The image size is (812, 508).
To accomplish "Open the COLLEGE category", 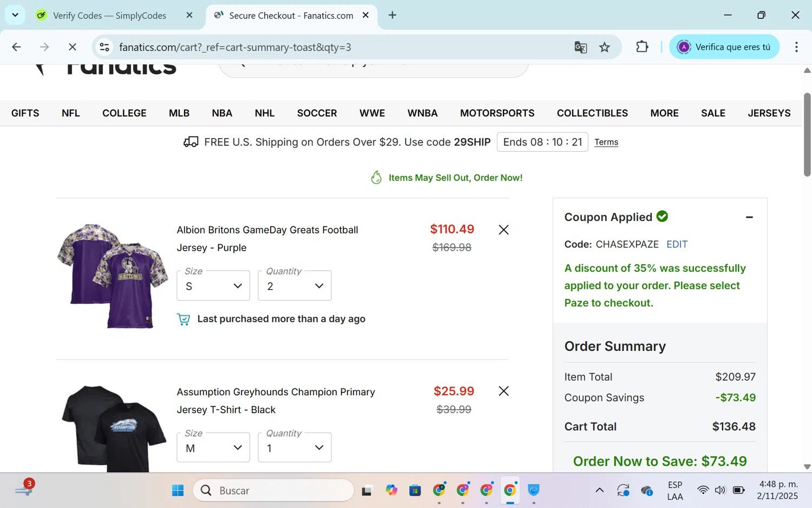I will pos(125,113).
